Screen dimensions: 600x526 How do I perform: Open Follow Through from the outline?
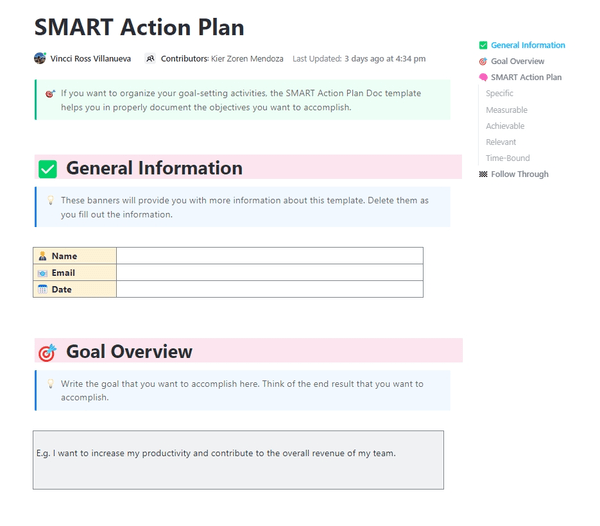click(x=519, y=174)
